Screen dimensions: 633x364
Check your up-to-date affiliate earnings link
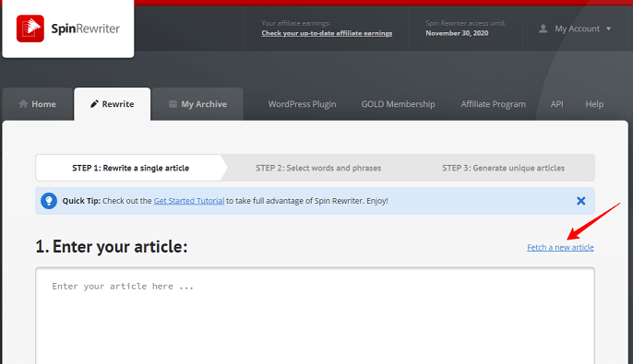pyautogui.click(x=327, y=33)
